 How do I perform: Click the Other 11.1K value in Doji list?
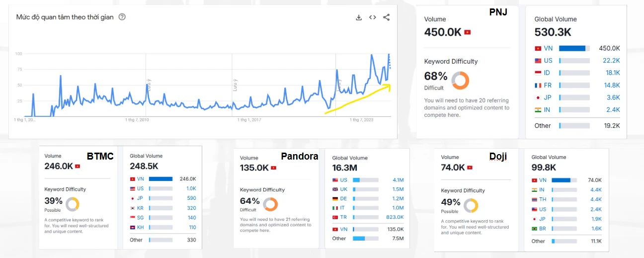coord(595,241)
